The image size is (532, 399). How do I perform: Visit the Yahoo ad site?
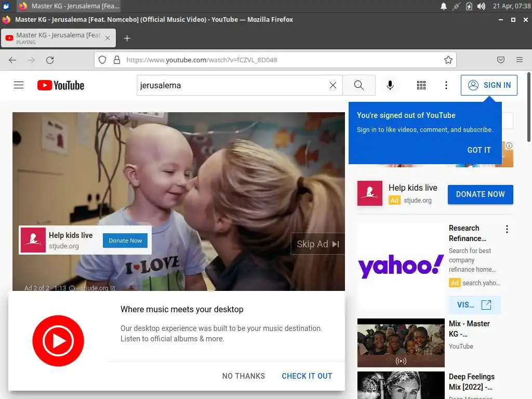click(x=474, y=304)
